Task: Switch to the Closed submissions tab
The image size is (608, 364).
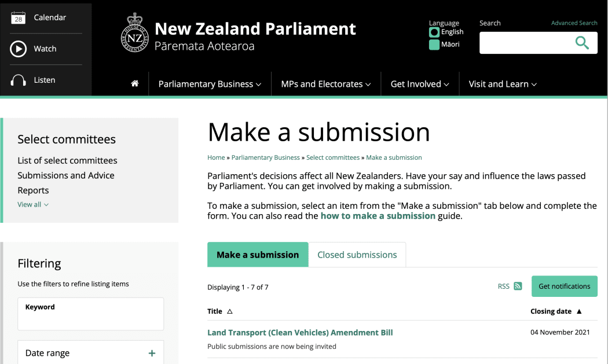Action: [357, 254]
